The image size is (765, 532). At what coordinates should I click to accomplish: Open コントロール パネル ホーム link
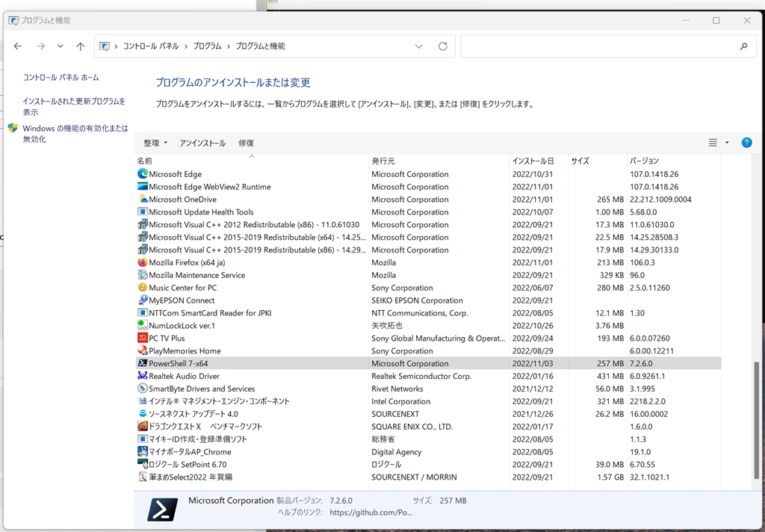[61, 77]
